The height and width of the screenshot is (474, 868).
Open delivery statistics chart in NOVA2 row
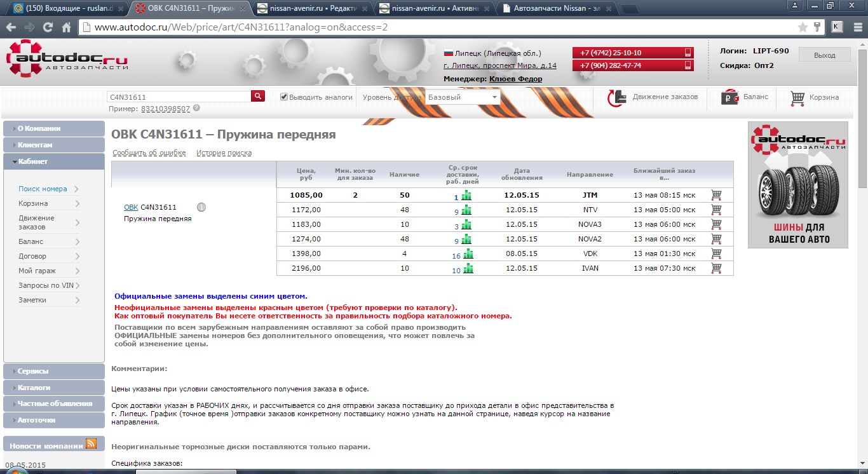[x=468, y=239]
